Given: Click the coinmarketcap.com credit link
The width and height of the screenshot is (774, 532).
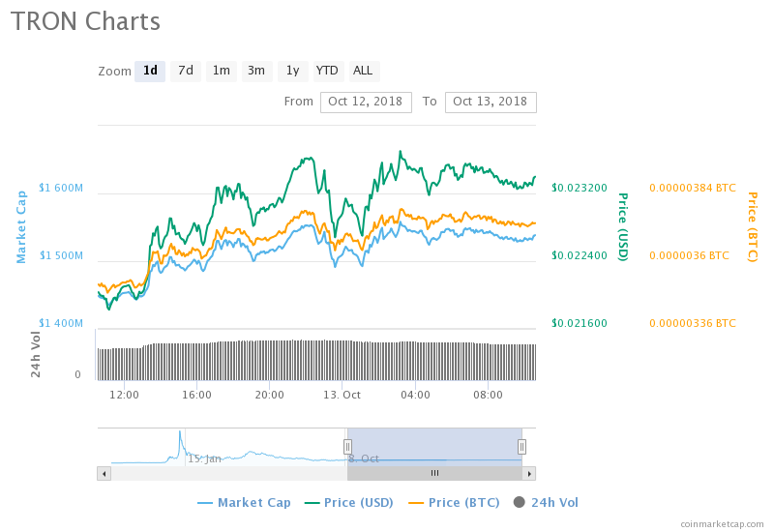Looking at the screenshot, I should pos(722,524).
